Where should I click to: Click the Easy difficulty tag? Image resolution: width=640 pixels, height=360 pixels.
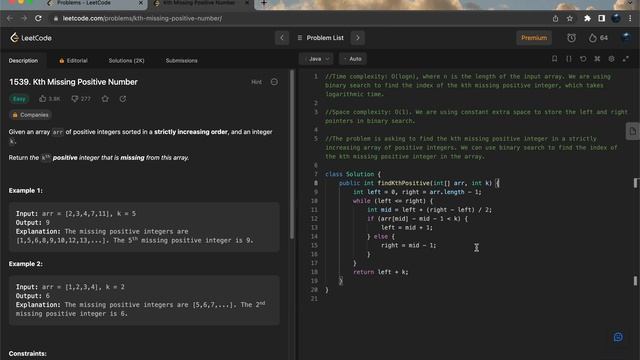coord(19,99)
